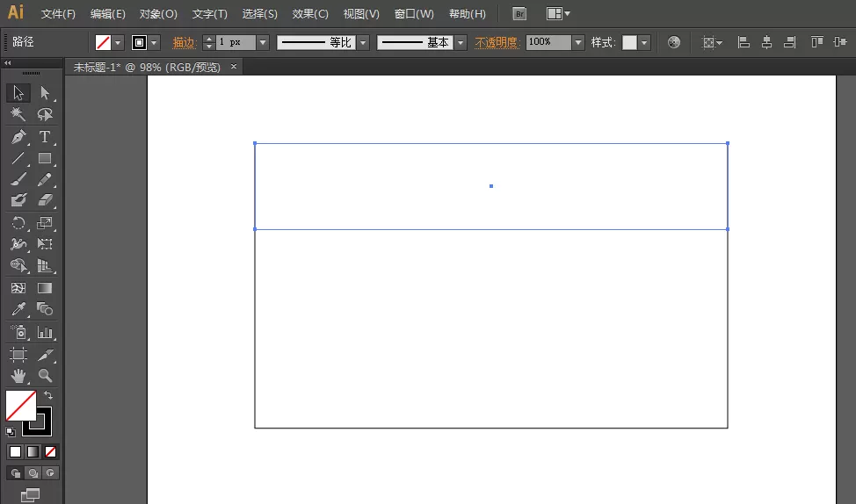Screen dimensions: 856x504
Task: Select the Eraser tool
Action: (x=45, y=200)
